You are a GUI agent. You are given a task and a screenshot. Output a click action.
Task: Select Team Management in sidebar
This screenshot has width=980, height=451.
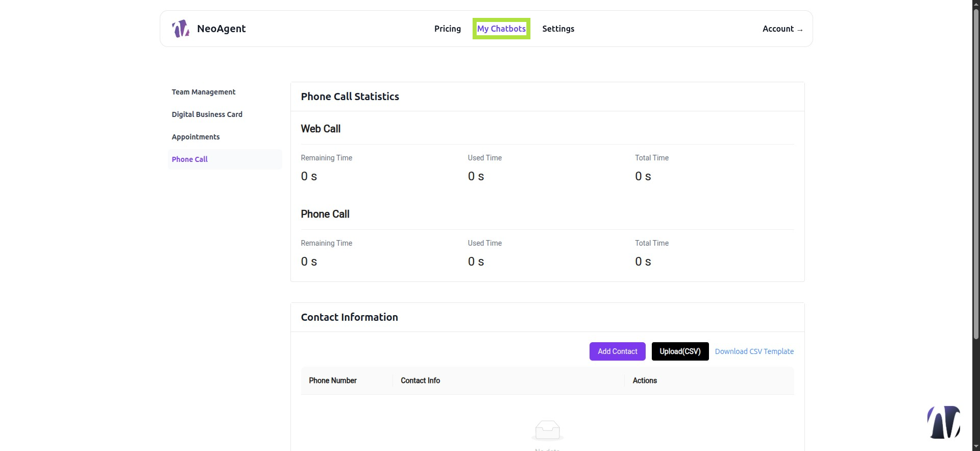[203, 92]
